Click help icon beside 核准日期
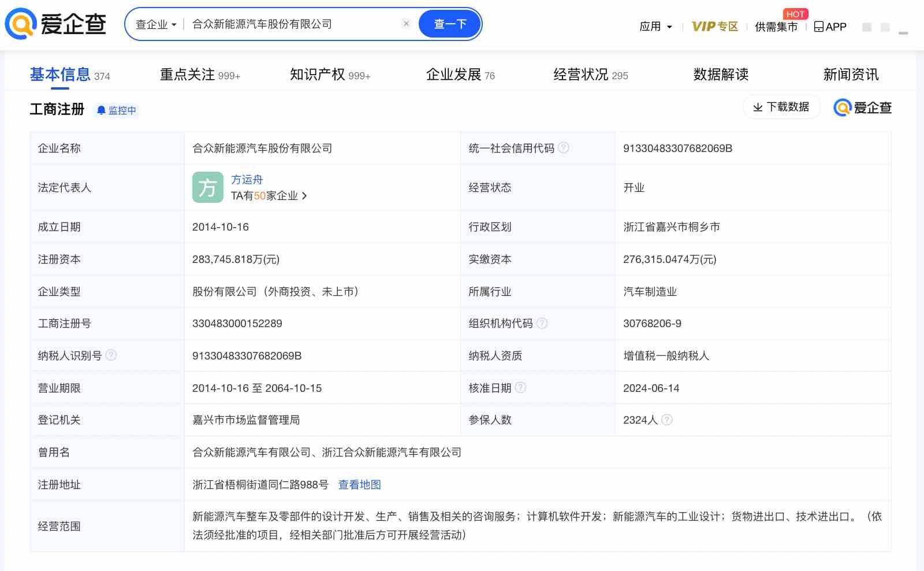The height and width of the screenshot is (571, 924). [x=520, y=388]
